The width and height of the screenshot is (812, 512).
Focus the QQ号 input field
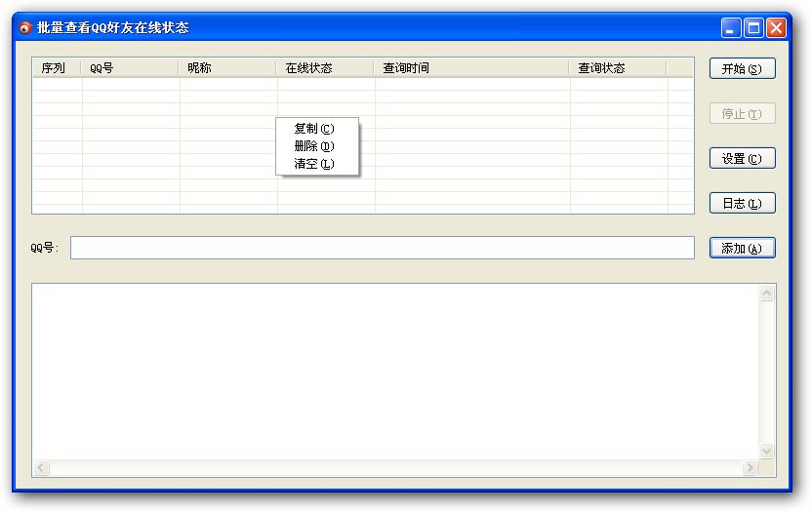pyautogui.click(x=383, y=248)
